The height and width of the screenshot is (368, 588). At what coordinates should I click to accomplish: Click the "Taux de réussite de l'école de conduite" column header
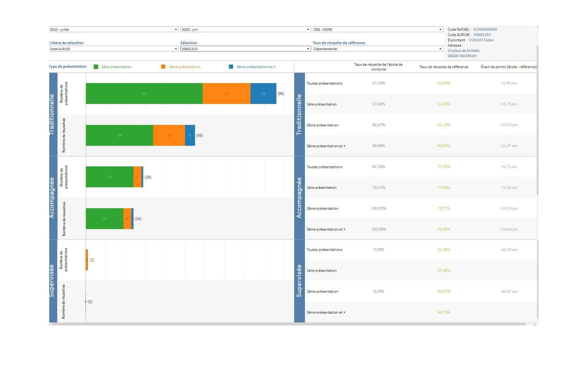click(379, 67)
